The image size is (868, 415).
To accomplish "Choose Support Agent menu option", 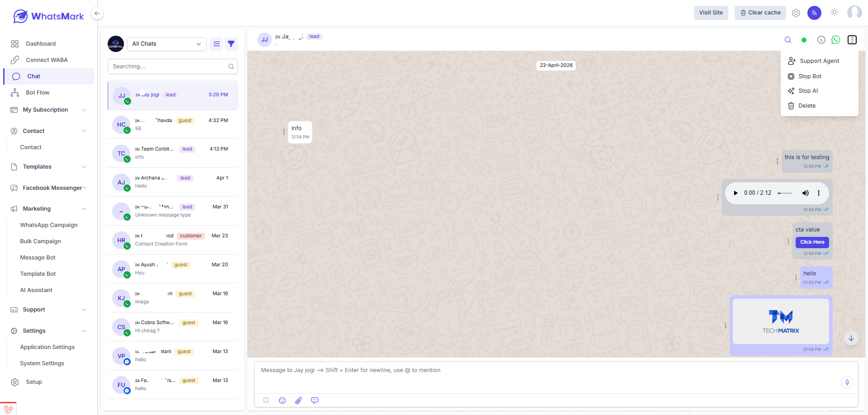I will click(x=819, y=61).
